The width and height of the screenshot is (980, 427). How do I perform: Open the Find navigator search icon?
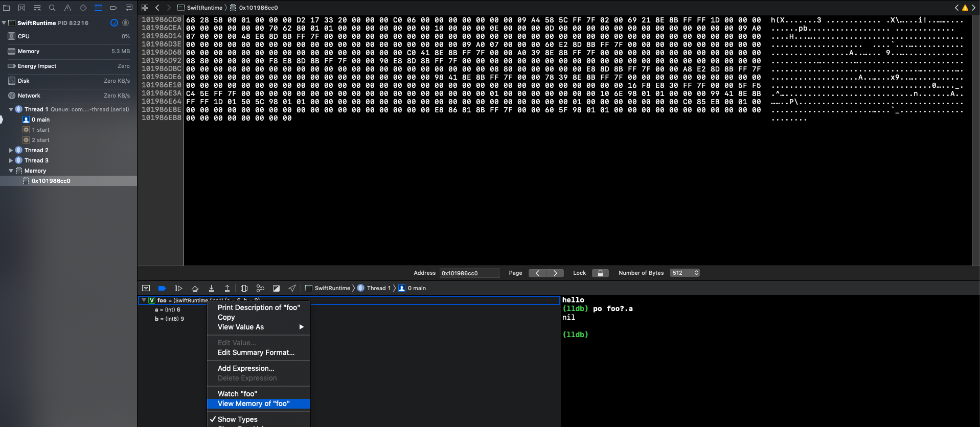tap(52, 8)
